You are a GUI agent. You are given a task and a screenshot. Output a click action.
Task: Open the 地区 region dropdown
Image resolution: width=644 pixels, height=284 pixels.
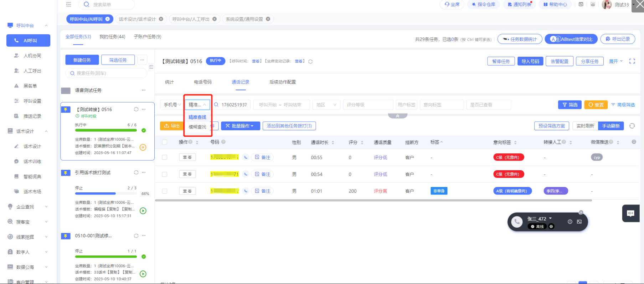click(x=325, y=105)
